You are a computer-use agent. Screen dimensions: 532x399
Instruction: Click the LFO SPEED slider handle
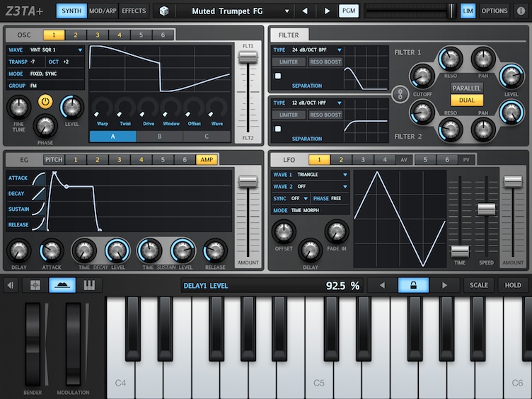[486, 209]
